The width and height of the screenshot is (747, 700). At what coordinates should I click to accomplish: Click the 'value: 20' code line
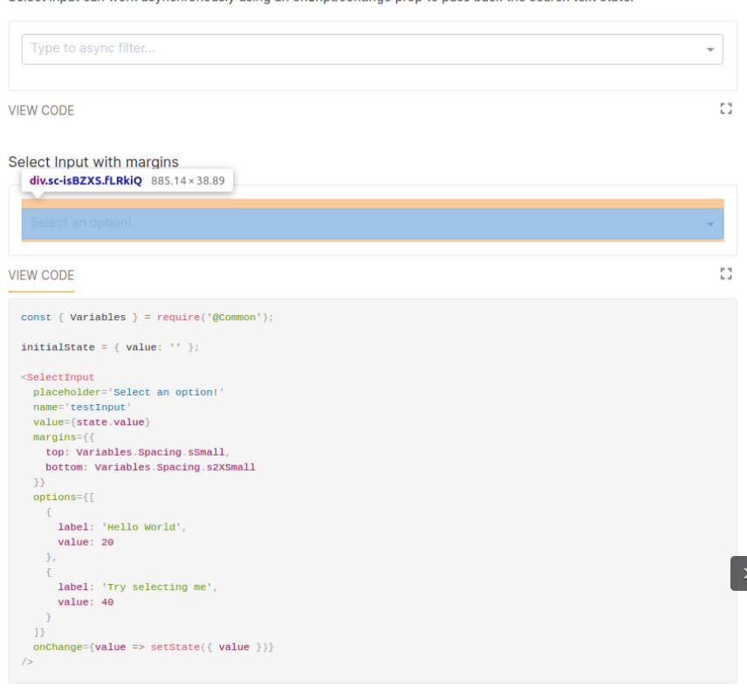point(86,542)
